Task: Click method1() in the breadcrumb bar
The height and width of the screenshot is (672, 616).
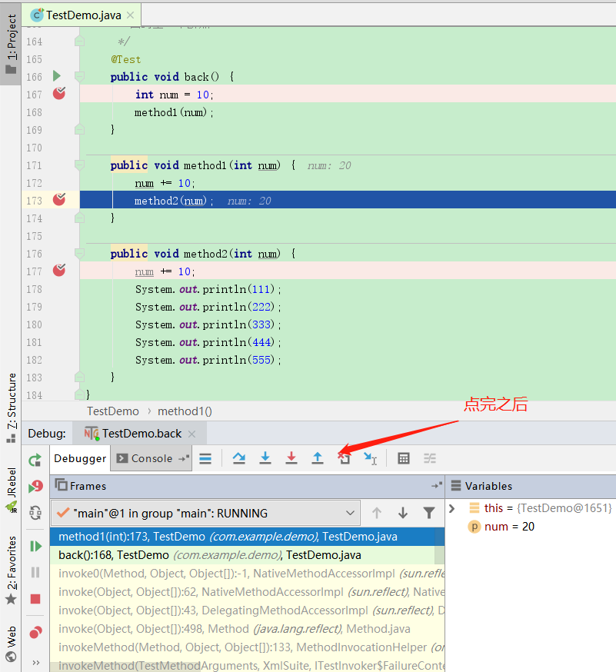Action: point(185,411)
